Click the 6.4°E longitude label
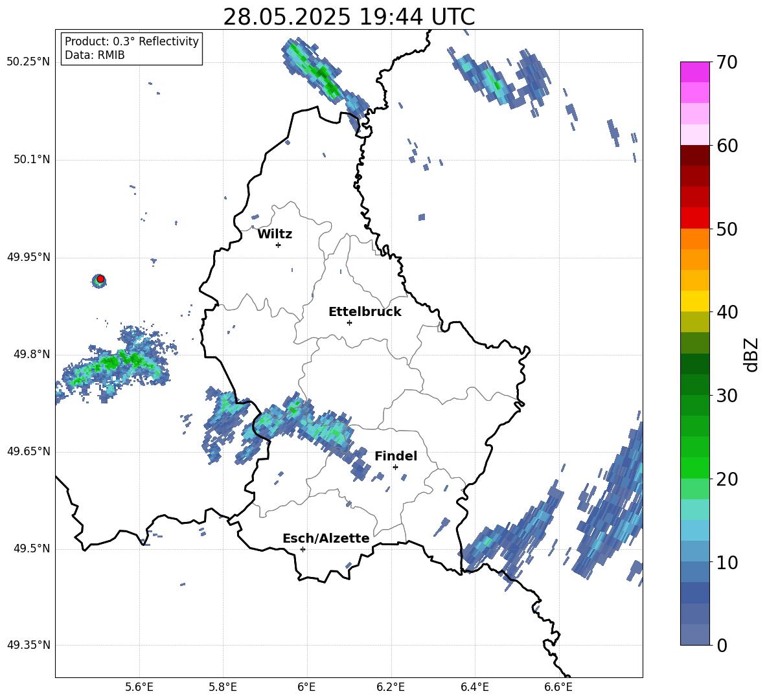The height and width of the screenshot is (700, 767). click(474, 687)
